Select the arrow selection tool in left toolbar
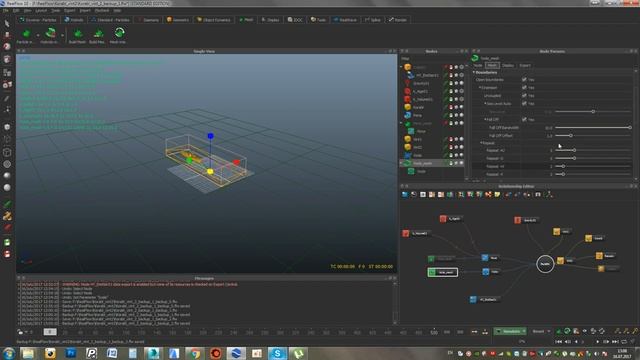640x360 pixels. (7, 24)
